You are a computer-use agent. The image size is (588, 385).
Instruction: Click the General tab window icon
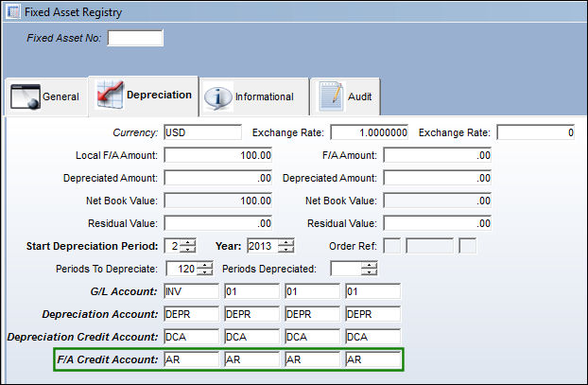coord(26,96)
